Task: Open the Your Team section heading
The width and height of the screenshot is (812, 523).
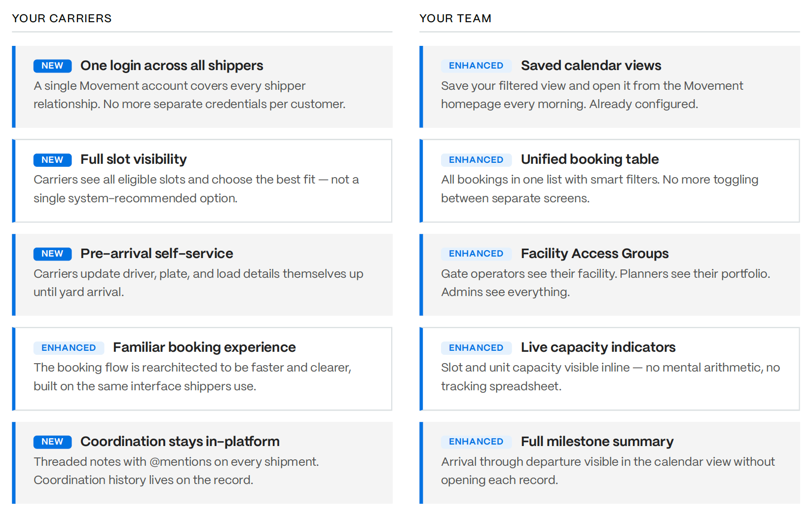Action: click(455, 18)
